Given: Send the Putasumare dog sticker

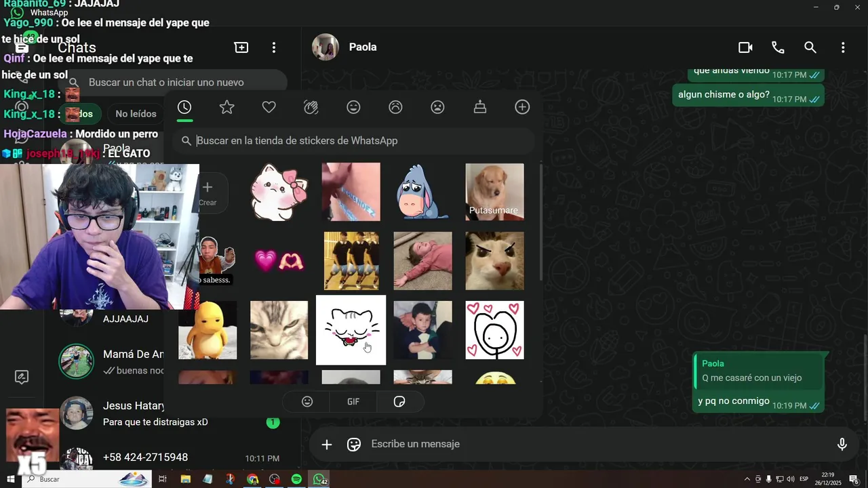Looking at the screenshot, I should point(494,192).
